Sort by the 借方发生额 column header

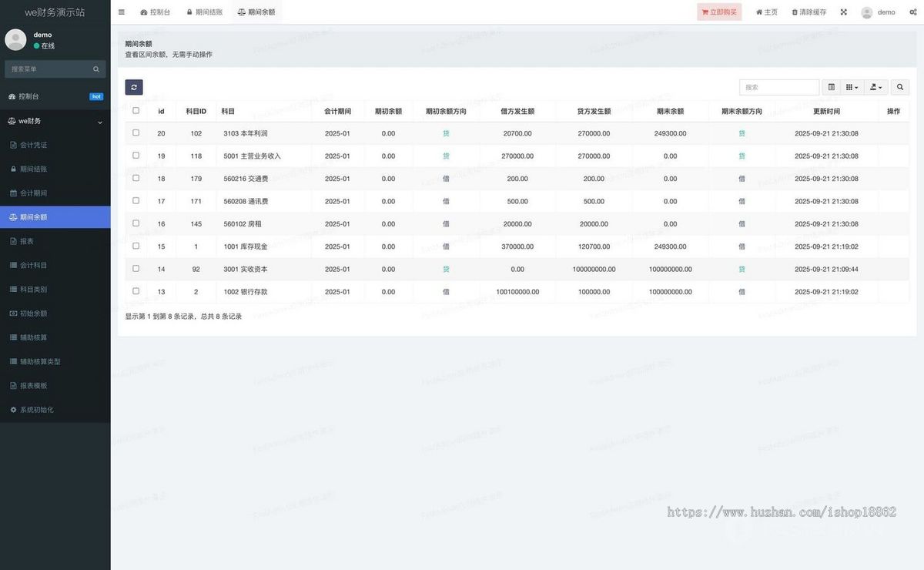point(517,111)
